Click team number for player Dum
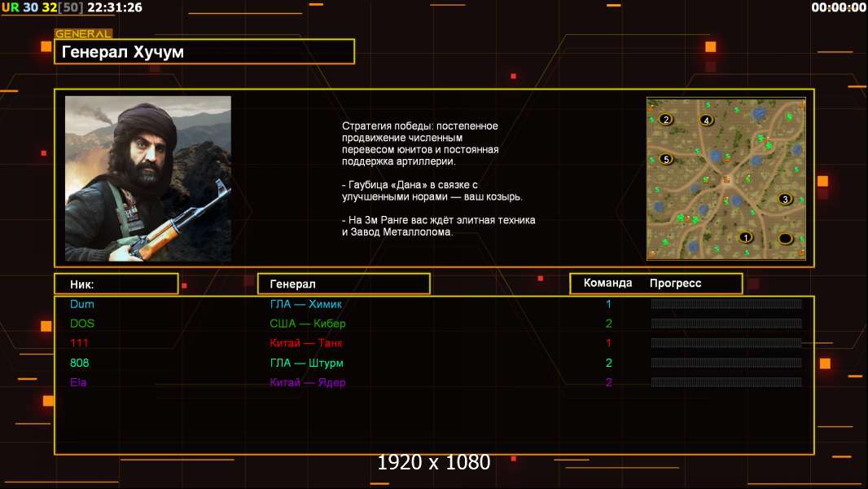 click(608, 304)
